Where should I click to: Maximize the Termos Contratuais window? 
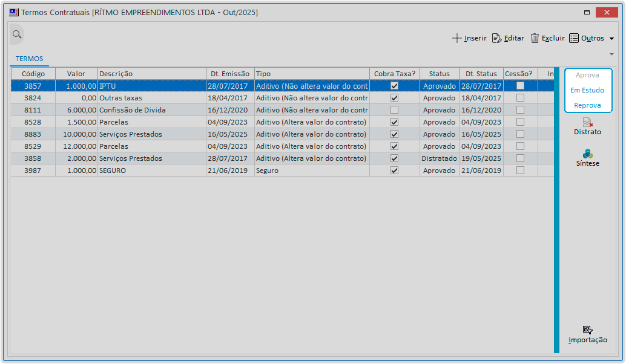(x=587, y=12)
